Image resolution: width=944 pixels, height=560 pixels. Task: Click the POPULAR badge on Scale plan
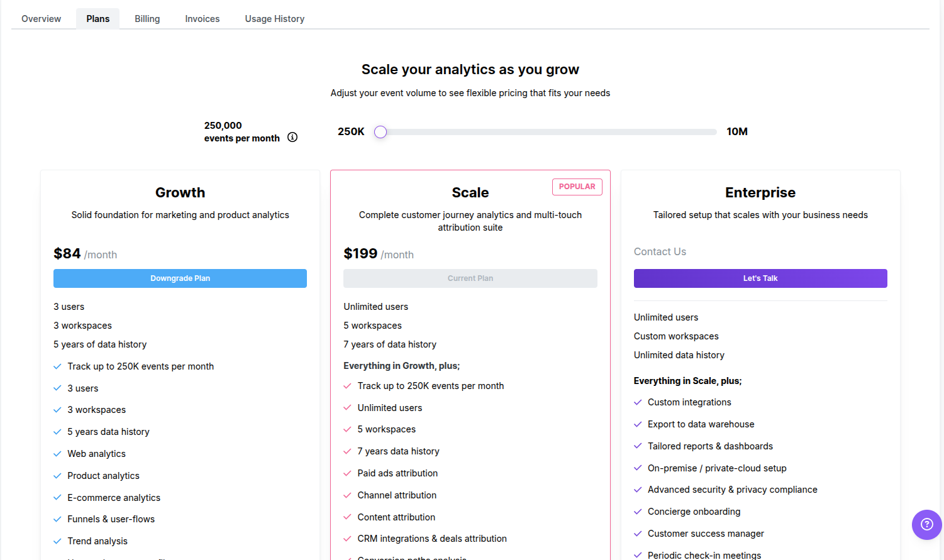(x=577, y=187)
